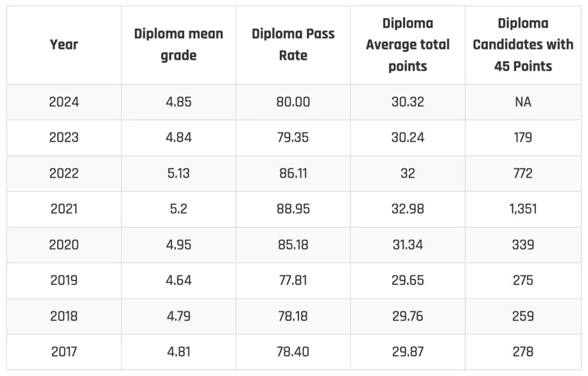The height and width of the screenshot is (376, 588).
Task: Click the 31.34 average points cell
Action: [408, 245]
